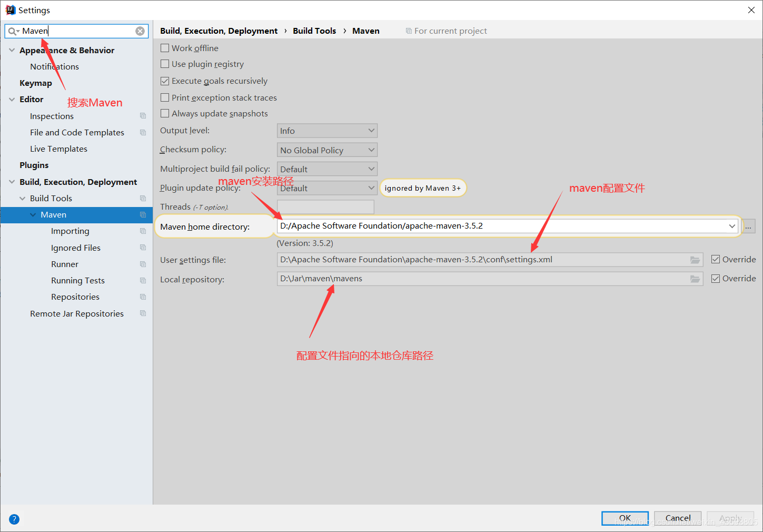Enable Work offline checkbox

tap(165, 48)
